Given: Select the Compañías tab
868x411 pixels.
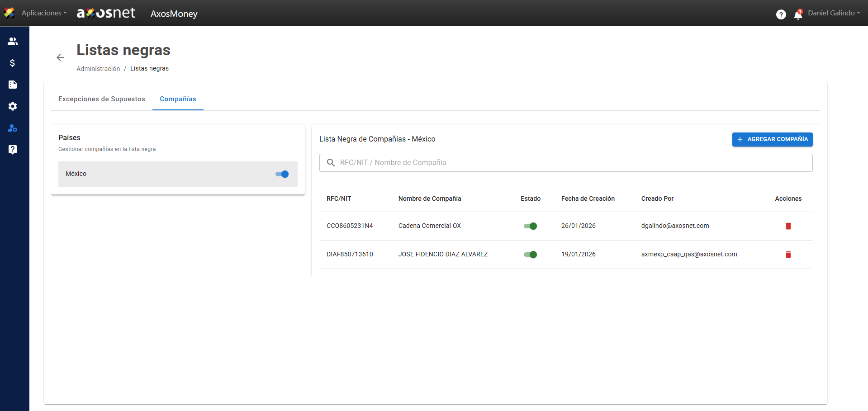Looking at the screenshot, I should click(178, 99).
